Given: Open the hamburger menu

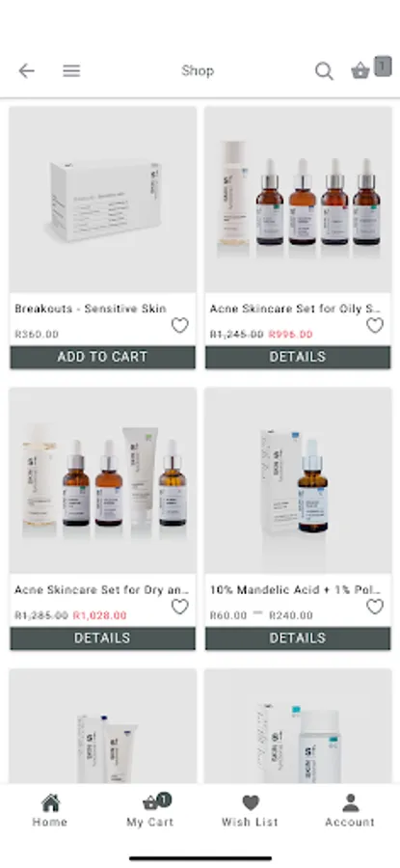Looking at the screenshot, I should pyautogui.click(x=71, y=70).
